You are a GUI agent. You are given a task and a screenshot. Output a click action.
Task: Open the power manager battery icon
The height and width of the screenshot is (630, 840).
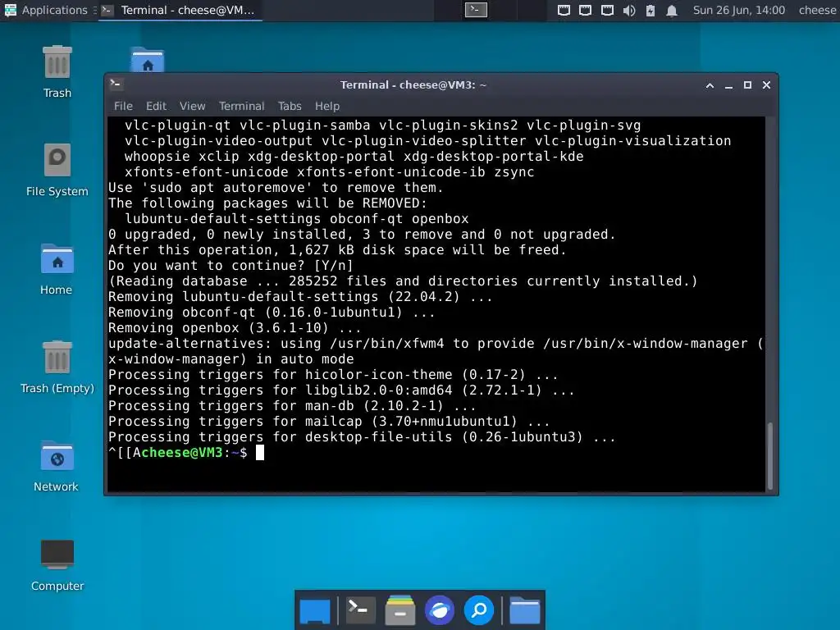click(x=651, y=10)
